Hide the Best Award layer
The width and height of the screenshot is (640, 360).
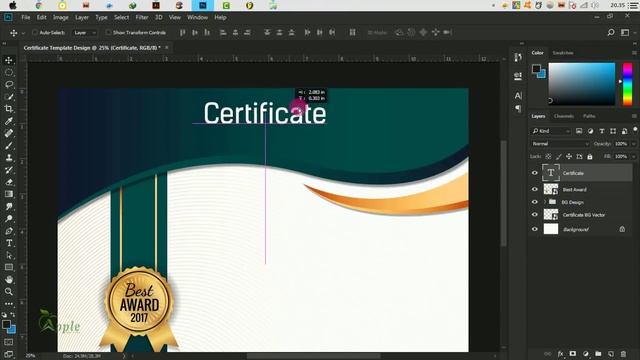click(535, 189)
